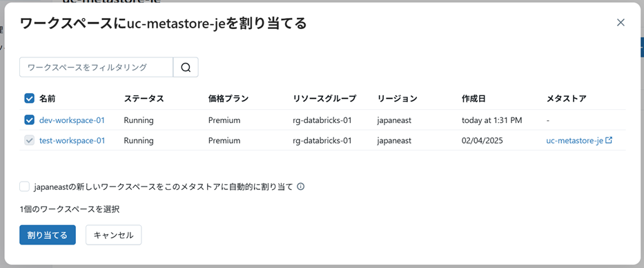
Task: Click the リージョン column header
Action: tap(397, 99)
